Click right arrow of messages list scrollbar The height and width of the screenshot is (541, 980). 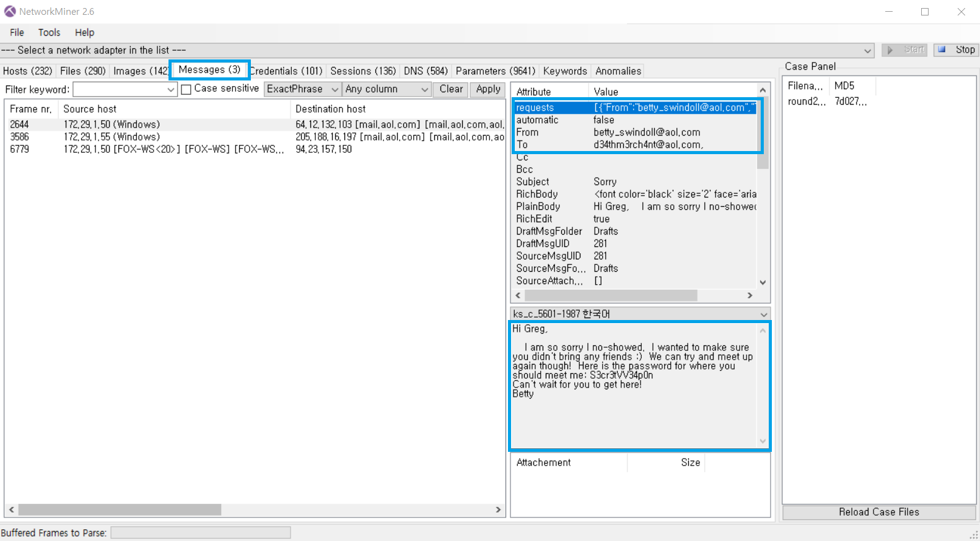pyautogui.click(x=498, y=509)
